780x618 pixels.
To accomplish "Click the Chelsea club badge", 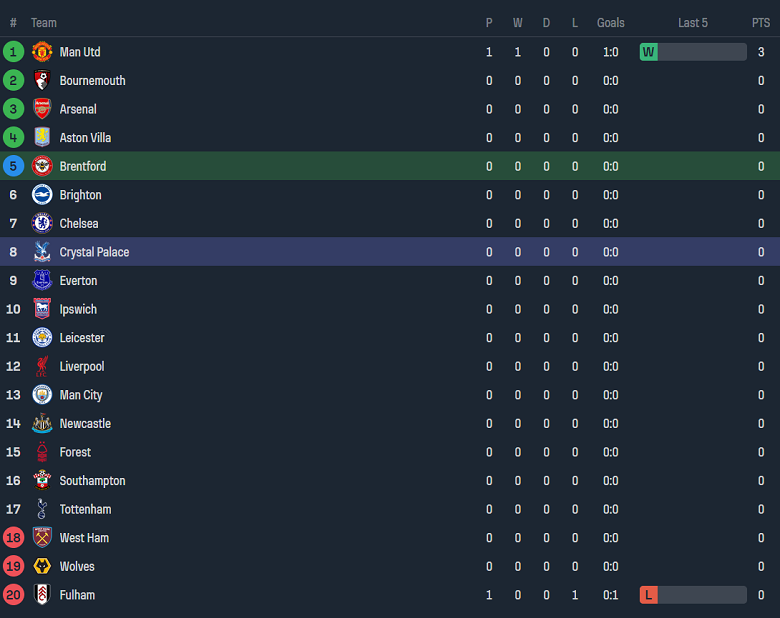I will coord(42,224).
